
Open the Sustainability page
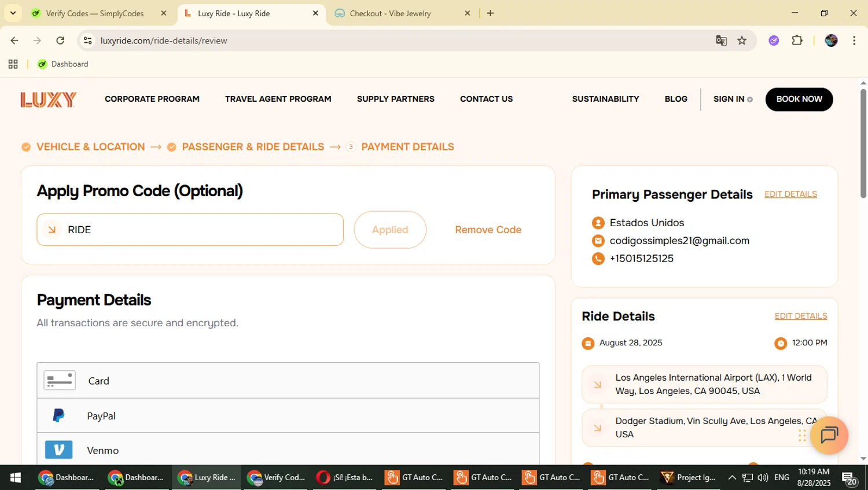click(x=606, y=99)
